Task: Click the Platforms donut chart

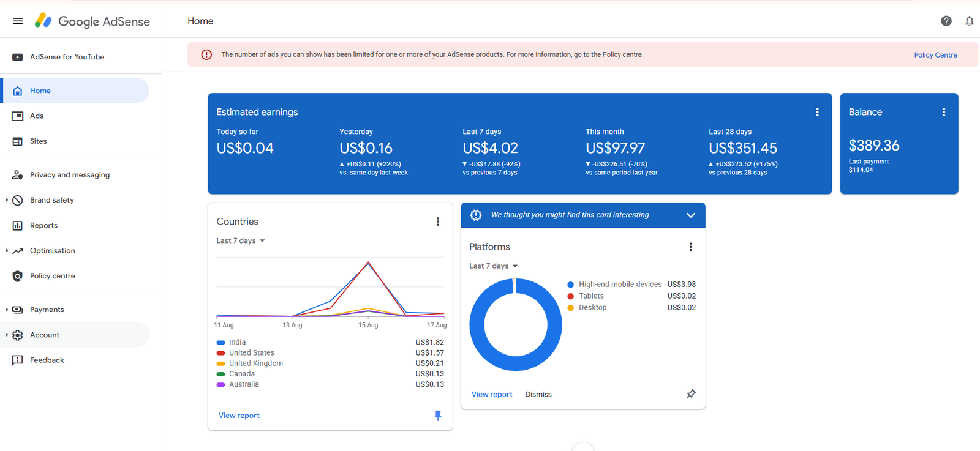Action: point(516,324)
